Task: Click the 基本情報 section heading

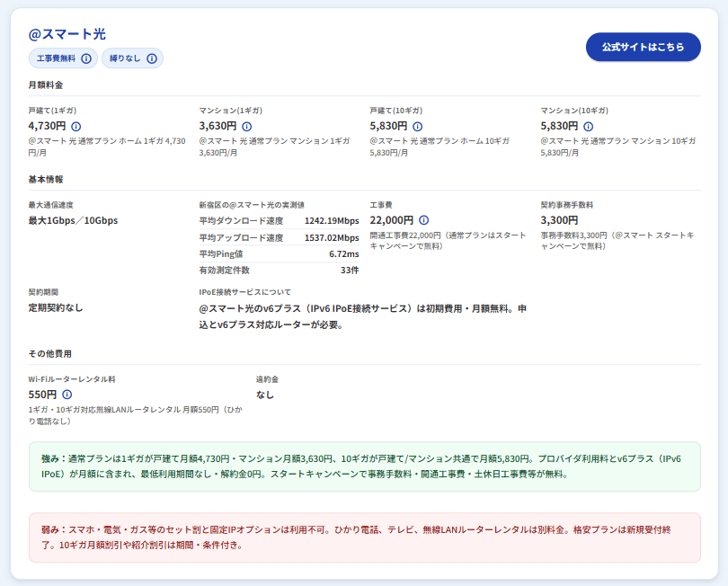Action: (46, 179)
